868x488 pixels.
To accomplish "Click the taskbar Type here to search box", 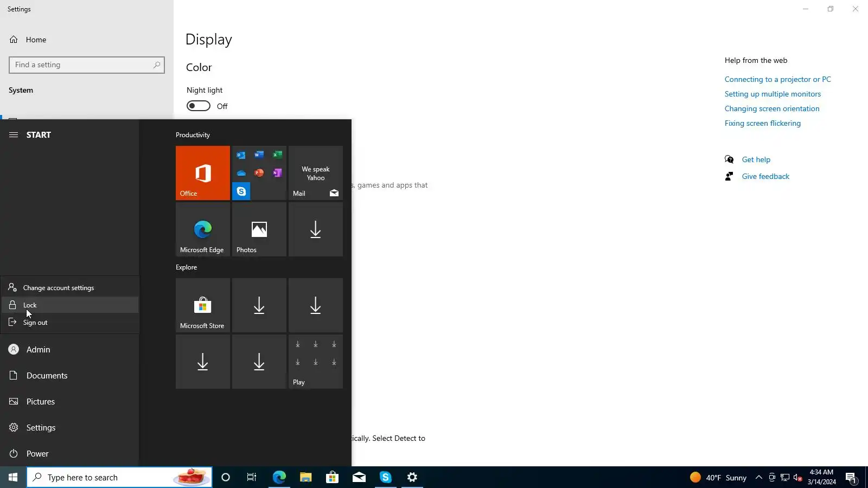I will tap(119, 477).
